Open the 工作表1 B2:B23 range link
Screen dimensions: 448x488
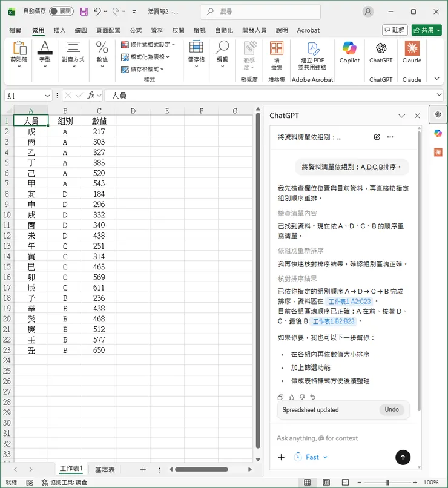(x=333, y=321)
